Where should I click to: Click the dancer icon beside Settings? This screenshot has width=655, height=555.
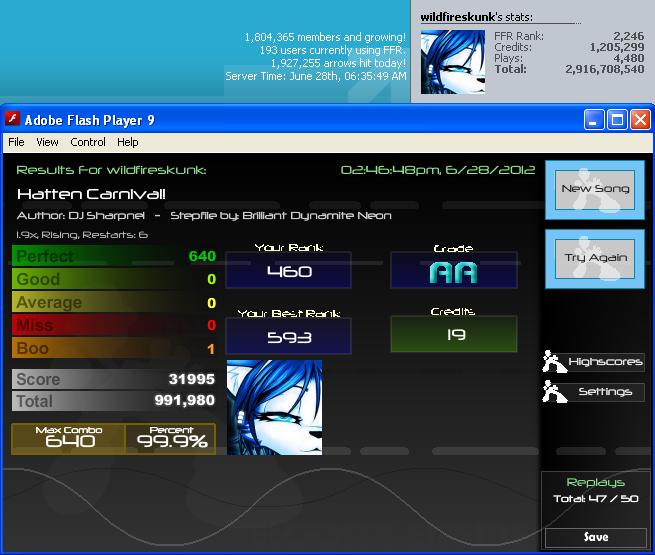tap(554, 392)
